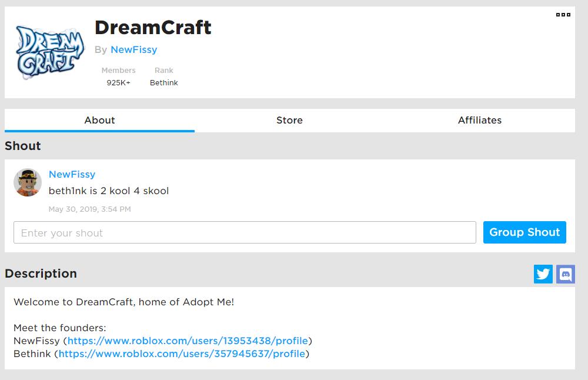This screenshot has width=588, height=380.
Task: Click the DreamCraft group title
Action: (153, 28)
